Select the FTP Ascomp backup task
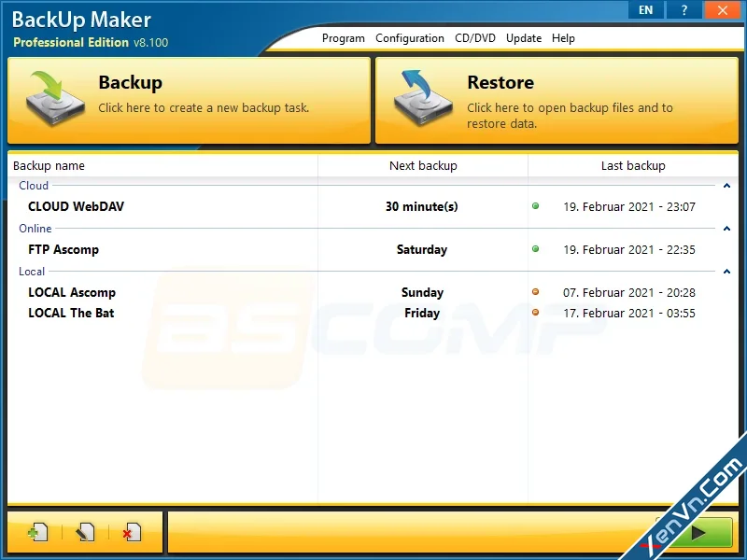 [63, 249]
